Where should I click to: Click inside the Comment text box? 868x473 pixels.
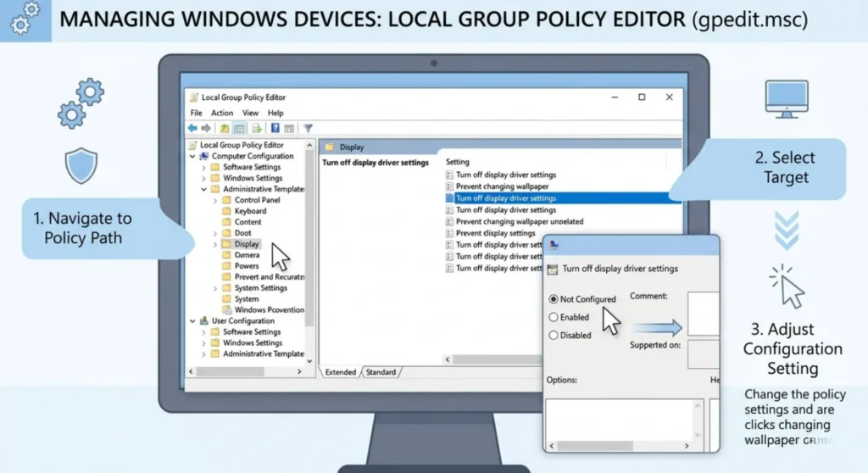[704, 314]
